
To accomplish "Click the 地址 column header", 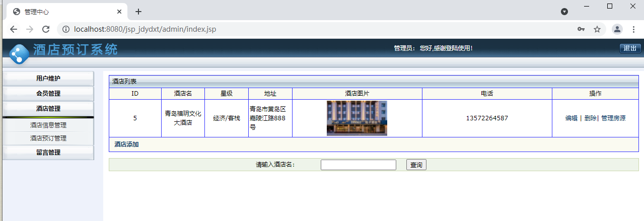I will click(270, 94).
